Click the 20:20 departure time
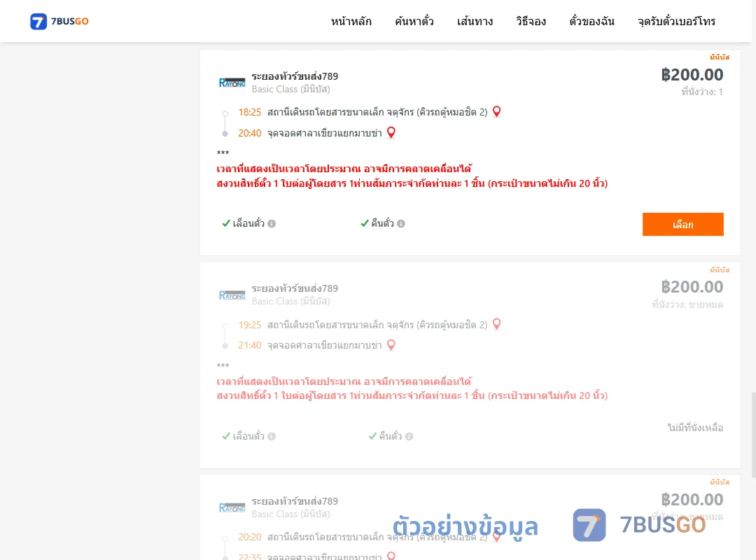The height and width of the screenshot is (560, 756). click(249, 538)
